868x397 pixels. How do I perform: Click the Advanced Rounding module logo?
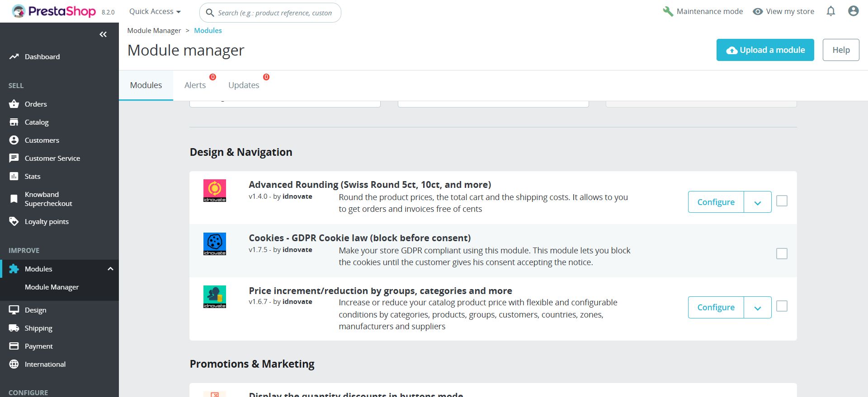[x=215, y=191]
